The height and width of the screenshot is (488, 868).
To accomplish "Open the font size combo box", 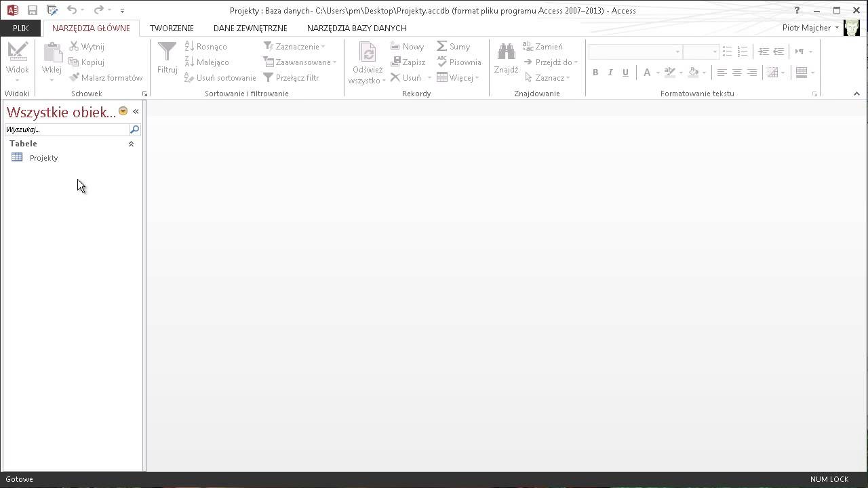I will click(701, 52).
